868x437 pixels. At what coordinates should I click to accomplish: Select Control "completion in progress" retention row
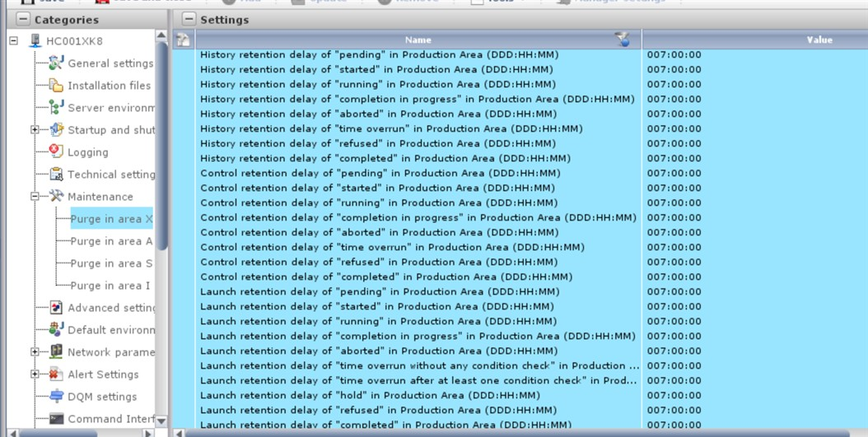[520, 217]
